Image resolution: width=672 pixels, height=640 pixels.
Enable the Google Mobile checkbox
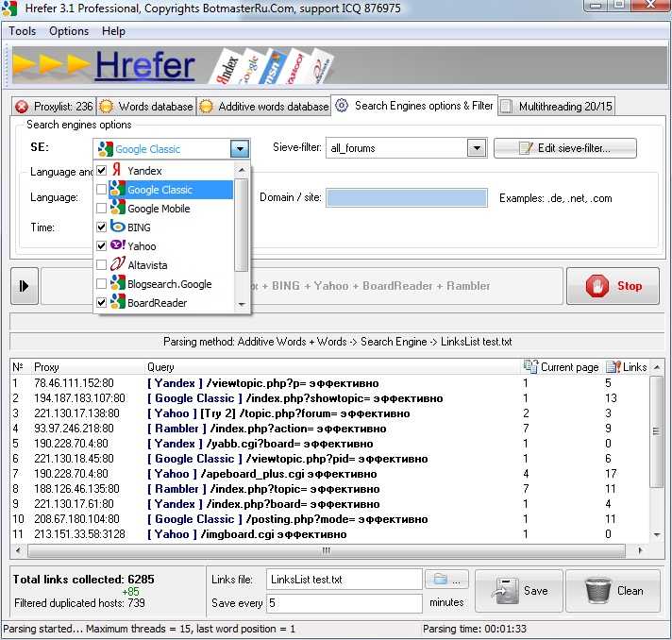[x=101, y=209]
